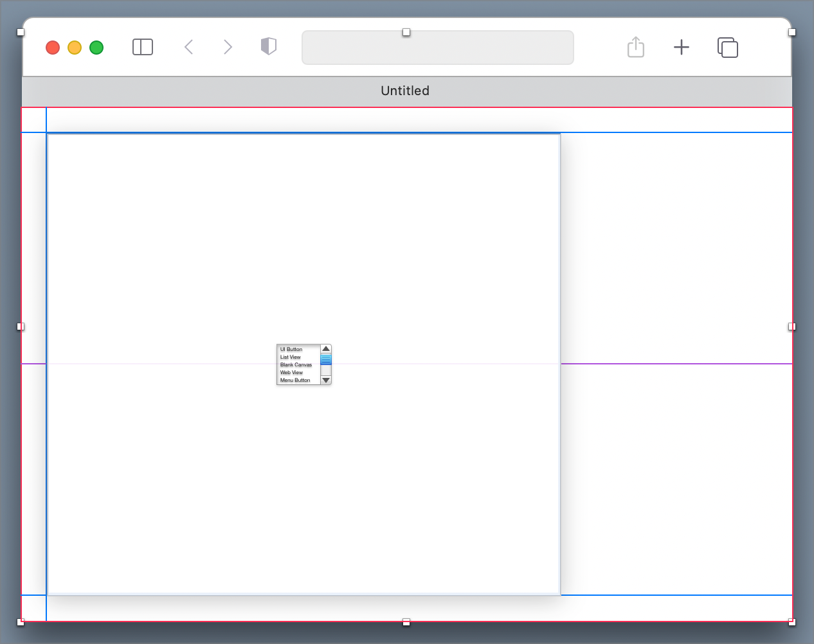Focus the browser address bar

coord(437,48)
